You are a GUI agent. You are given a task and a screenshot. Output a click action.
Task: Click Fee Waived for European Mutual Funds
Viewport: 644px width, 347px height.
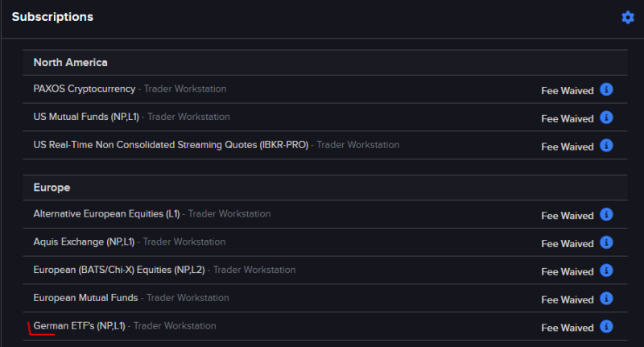tap(568, 299)
